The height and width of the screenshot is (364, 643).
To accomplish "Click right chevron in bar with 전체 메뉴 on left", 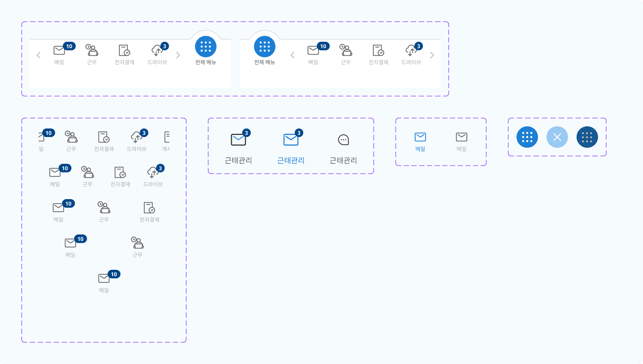I will tap(432, 55).
